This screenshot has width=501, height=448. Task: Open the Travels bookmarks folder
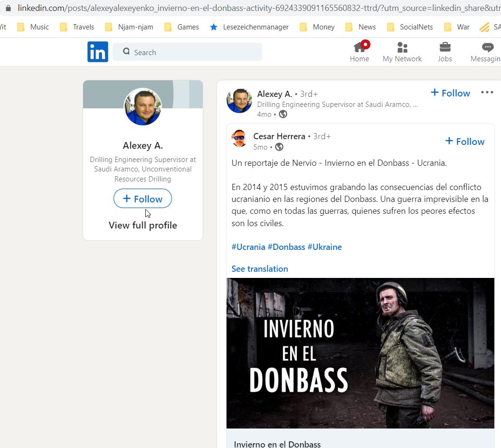coord(77,27)
